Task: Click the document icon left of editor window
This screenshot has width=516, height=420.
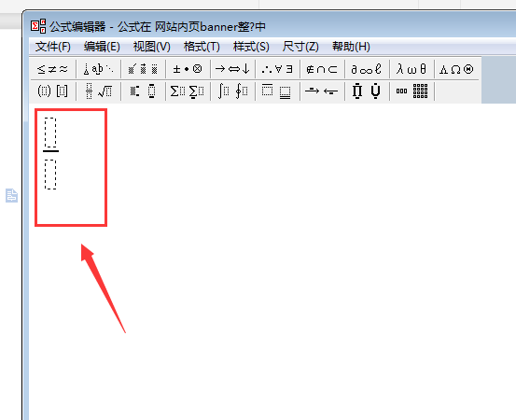Action: [11, 195]
